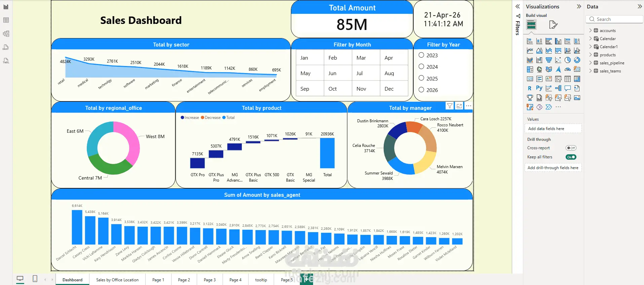
Task: Open DAX query view in left sidebar
Action: 6,47
